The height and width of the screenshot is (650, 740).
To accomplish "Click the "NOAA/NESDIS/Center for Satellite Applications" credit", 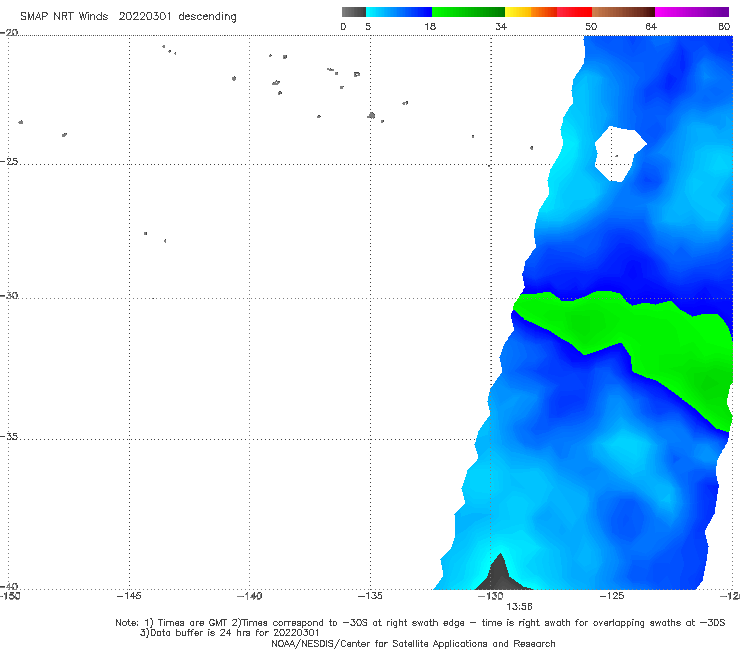I will 413,644.
